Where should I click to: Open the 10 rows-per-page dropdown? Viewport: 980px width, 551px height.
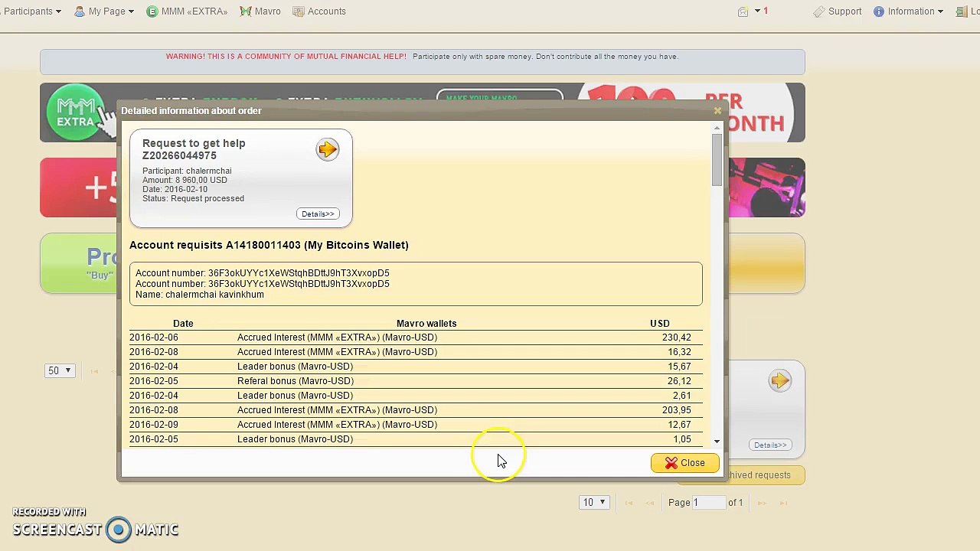pyautogui.click(x=594, y=503)
